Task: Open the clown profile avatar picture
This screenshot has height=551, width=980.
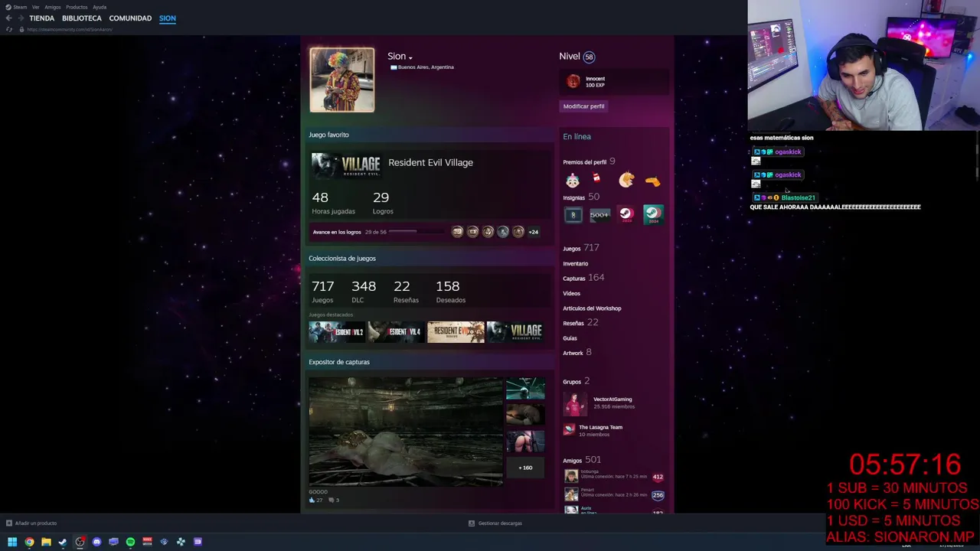Action: tap(342, 80)
